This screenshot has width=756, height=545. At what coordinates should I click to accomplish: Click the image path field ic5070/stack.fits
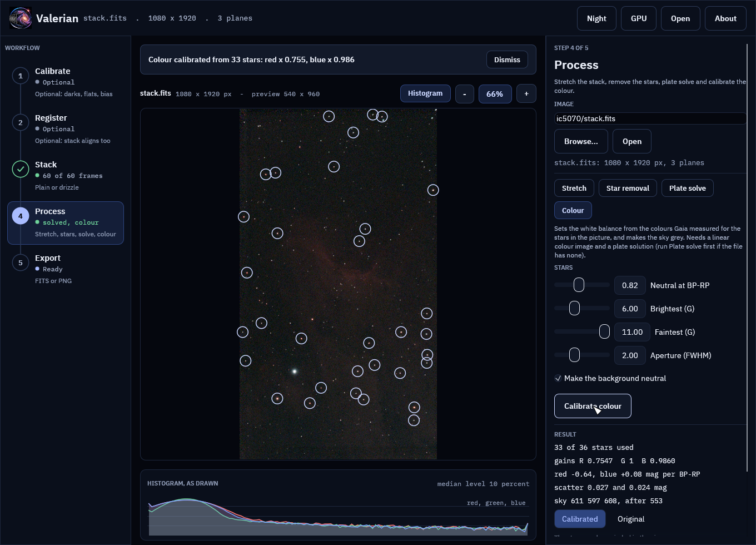coord(650,118)
